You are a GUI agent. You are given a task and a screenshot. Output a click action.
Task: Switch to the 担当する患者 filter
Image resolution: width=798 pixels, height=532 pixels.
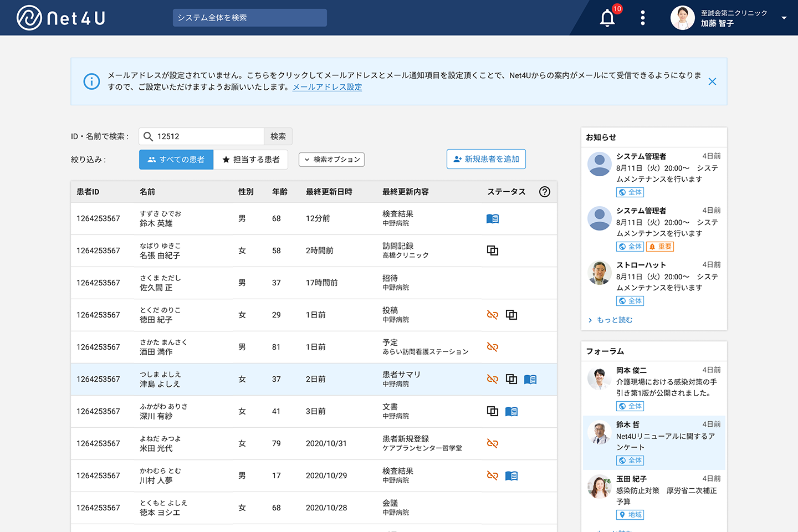point(250,160)
